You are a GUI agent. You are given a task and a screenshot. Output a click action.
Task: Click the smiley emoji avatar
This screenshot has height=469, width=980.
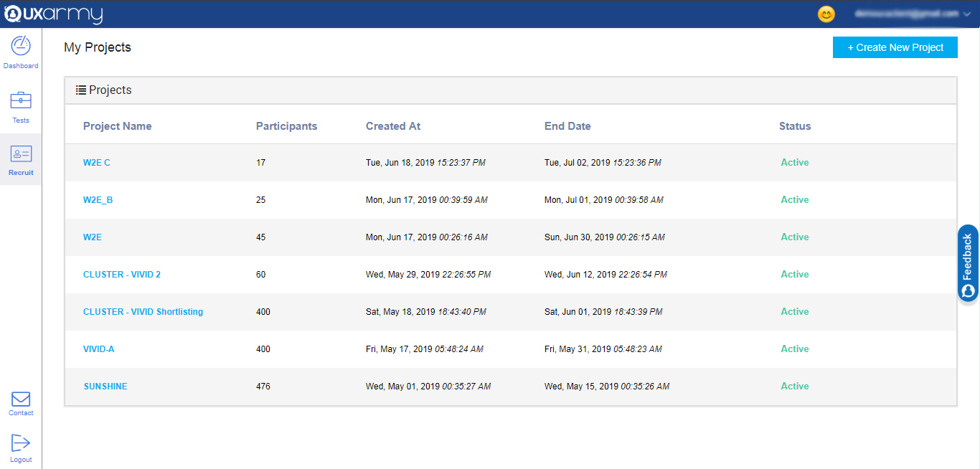826,14
